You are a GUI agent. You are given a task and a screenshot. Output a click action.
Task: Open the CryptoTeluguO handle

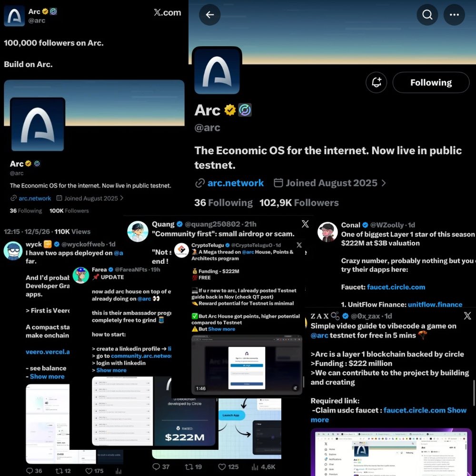tap(252, 245)
